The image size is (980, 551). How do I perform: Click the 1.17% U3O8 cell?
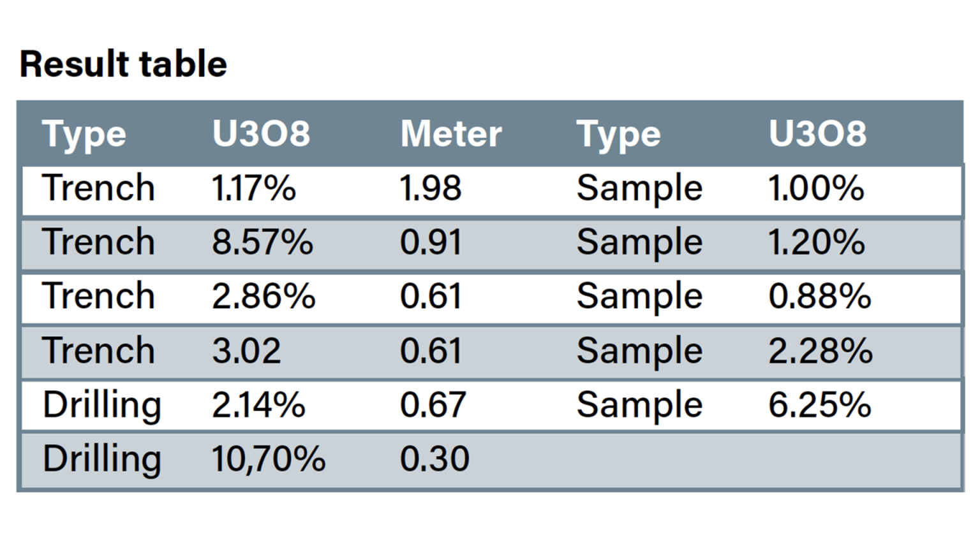(254, 189)
